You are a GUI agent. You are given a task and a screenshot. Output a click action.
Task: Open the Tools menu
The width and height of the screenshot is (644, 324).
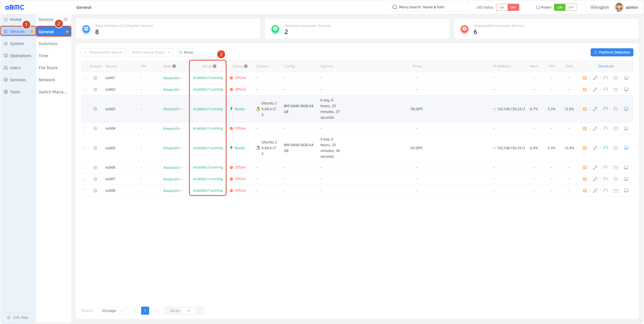click(x=18, y=92)
